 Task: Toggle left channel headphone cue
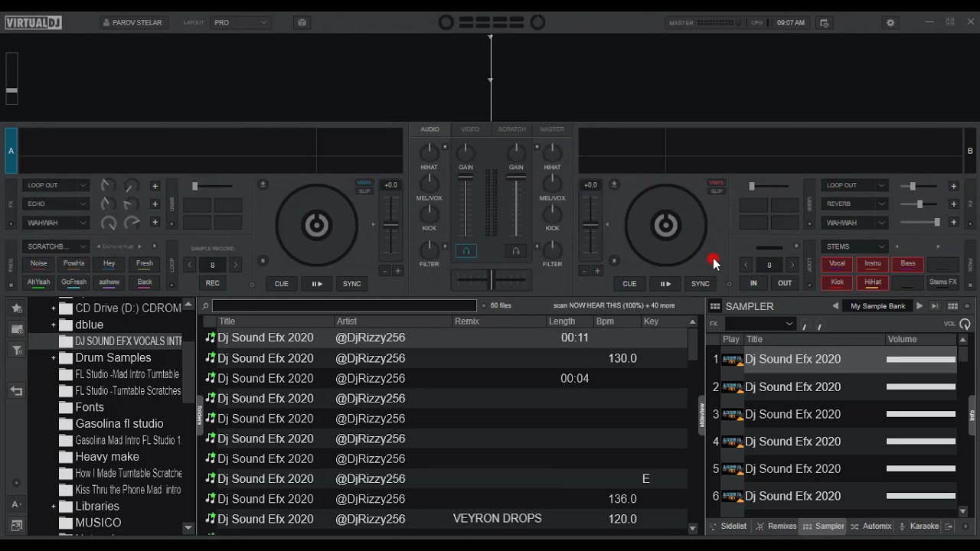(466, 251)
